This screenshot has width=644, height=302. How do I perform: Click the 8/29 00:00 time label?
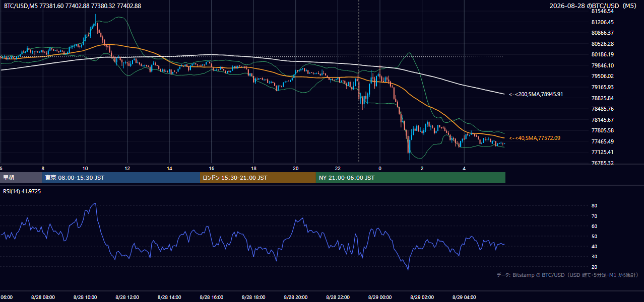tap(380, 297)
